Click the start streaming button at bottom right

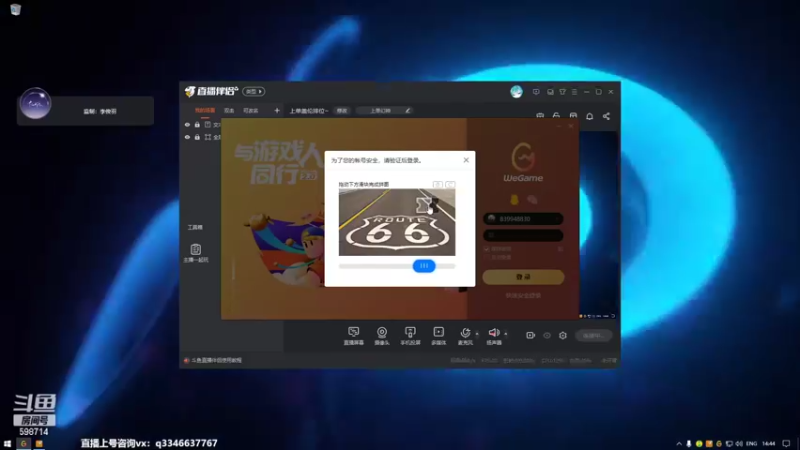tap(594, 335)
